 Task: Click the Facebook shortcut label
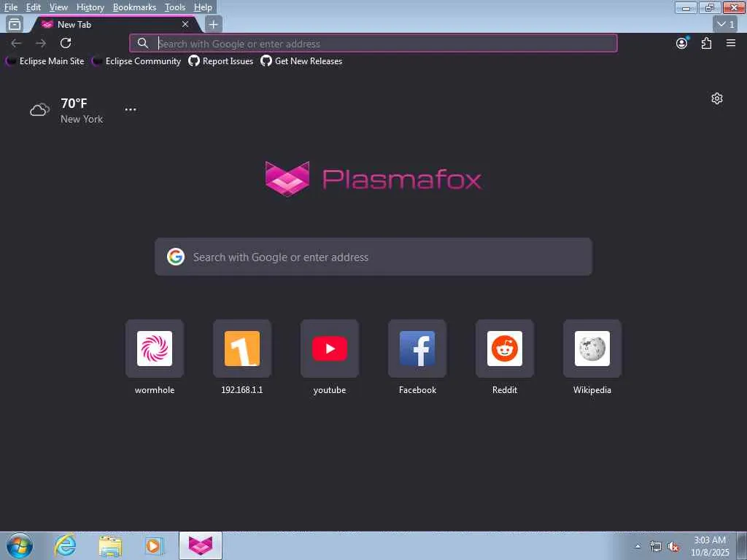pos(417,390)
